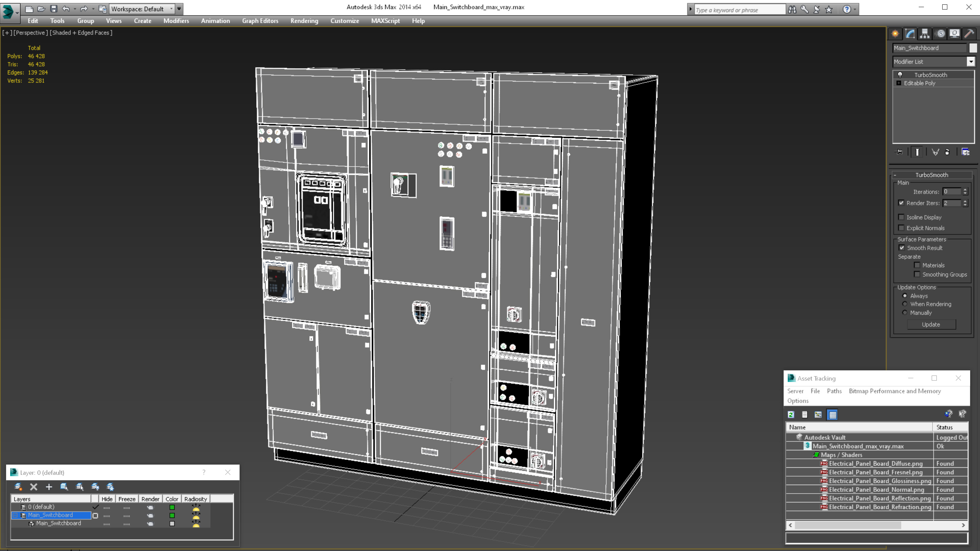Image resolution: width=980 pixels, height=551 pixels.
Task: Click the keyword search input field
Action: pos(739,10)
